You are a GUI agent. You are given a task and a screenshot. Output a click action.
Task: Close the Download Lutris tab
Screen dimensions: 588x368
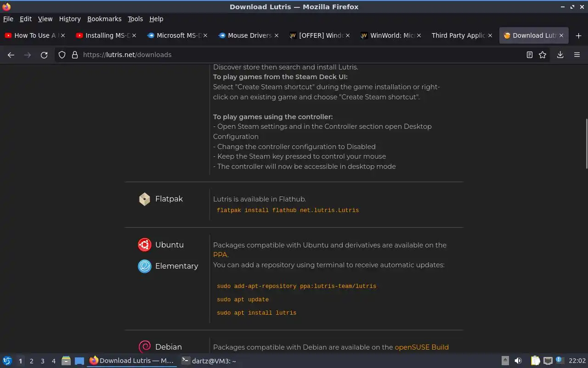click(561, 35)
